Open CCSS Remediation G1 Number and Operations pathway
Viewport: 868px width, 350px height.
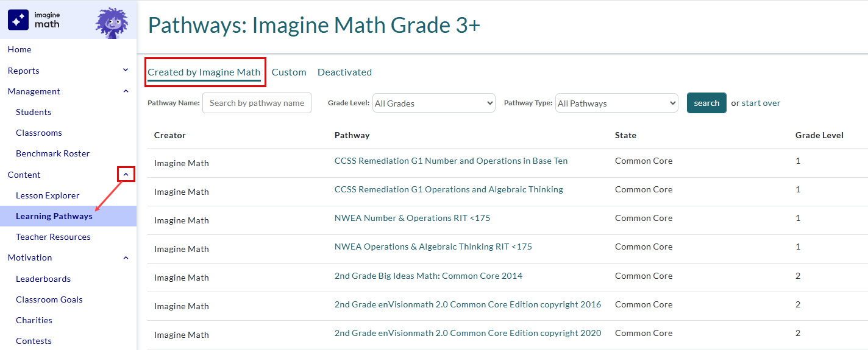(x=451, y=161)
